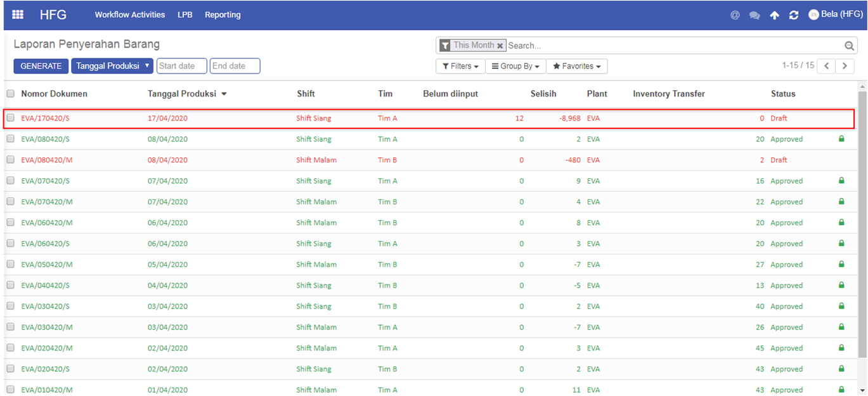Expand the Filters dropdown

pyautogui.click(x=460, y=66)
